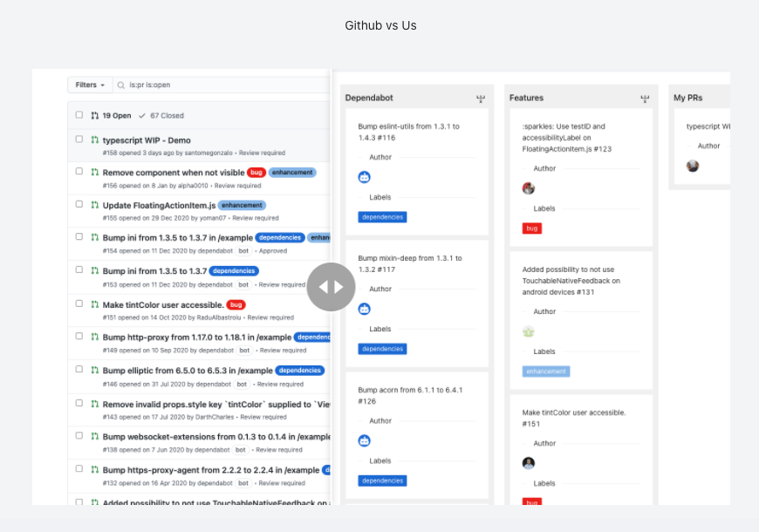This screenshot has height=532, width=759.
Task: Check the box for Make tintColor user accessible
Action: 79,304
